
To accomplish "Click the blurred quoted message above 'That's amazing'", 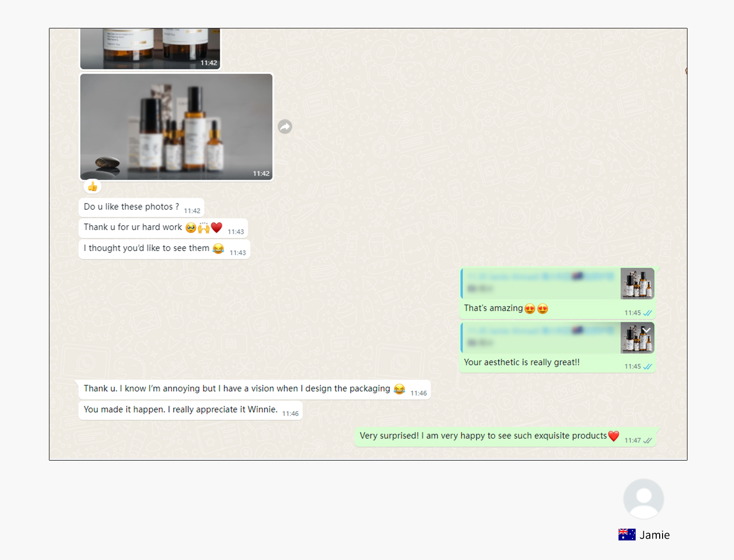I will (x=541, y=283).
